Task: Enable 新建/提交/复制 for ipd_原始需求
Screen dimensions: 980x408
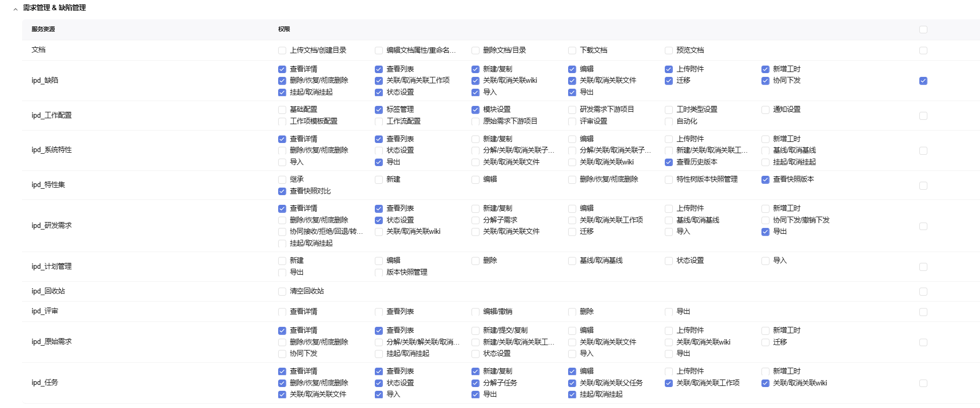Action: [x=475, y=331]
